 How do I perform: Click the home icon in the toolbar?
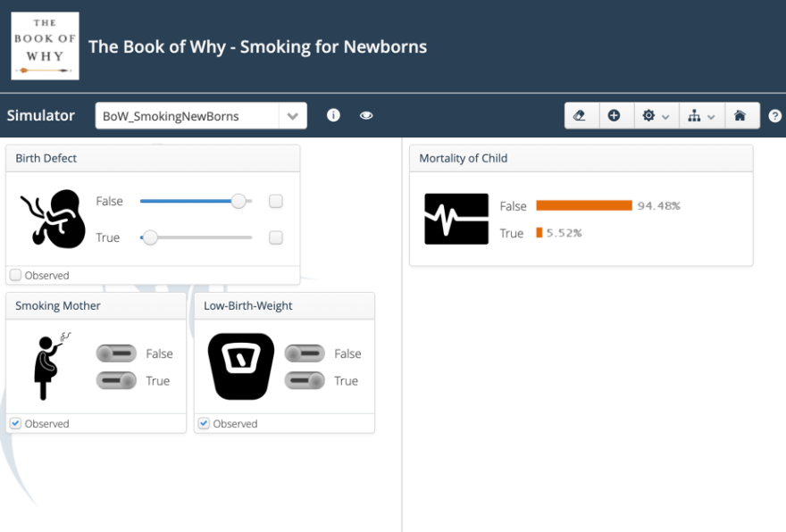[x=742, y=115]
